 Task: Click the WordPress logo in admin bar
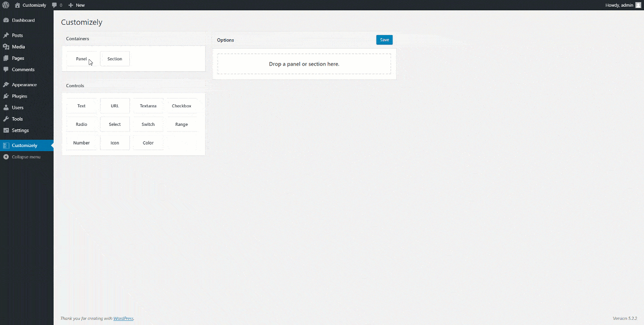coord(6,5)
